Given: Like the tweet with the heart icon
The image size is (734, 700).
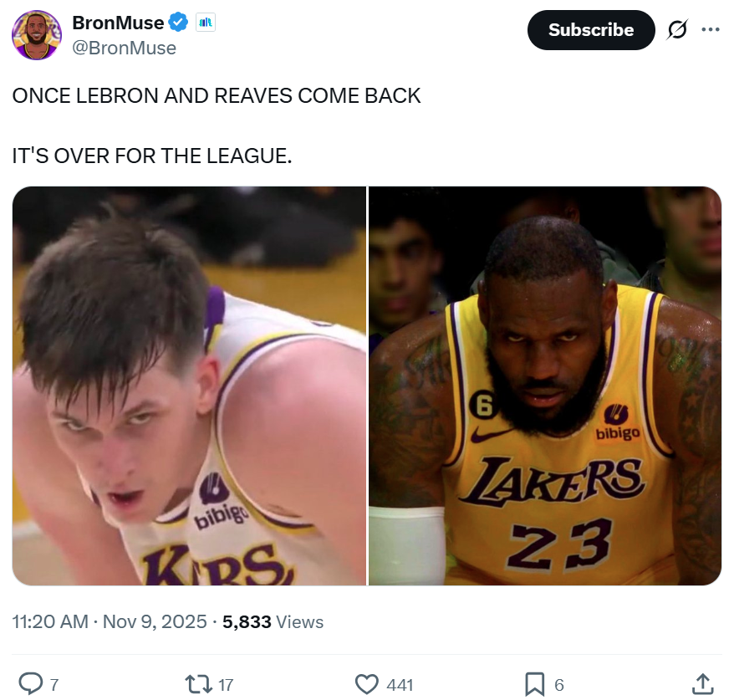Looking at the screenshot, I should click(367, 684).
